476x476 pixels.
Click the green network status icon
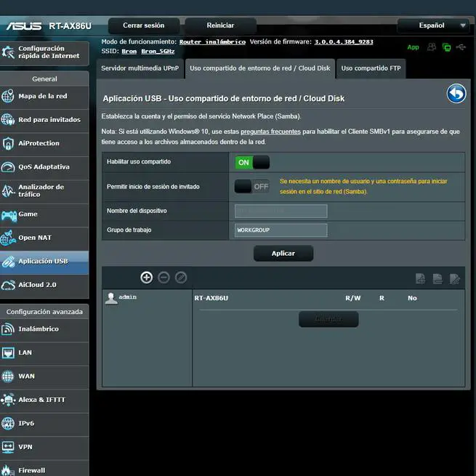click(446, 47)
